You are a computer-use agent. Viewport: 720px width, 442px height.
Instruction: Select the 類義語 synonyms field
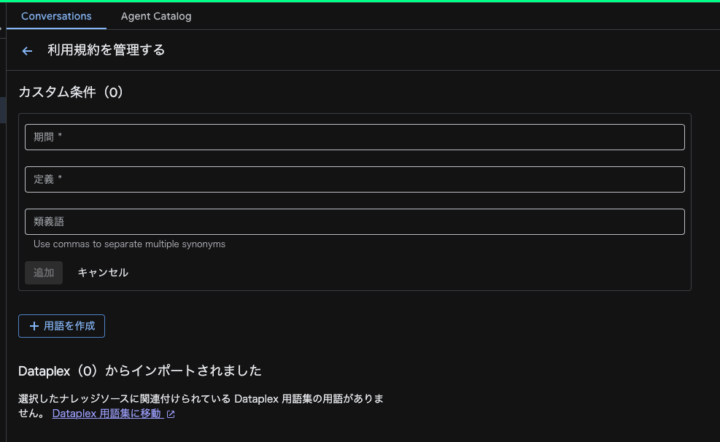tap(354, 221)
